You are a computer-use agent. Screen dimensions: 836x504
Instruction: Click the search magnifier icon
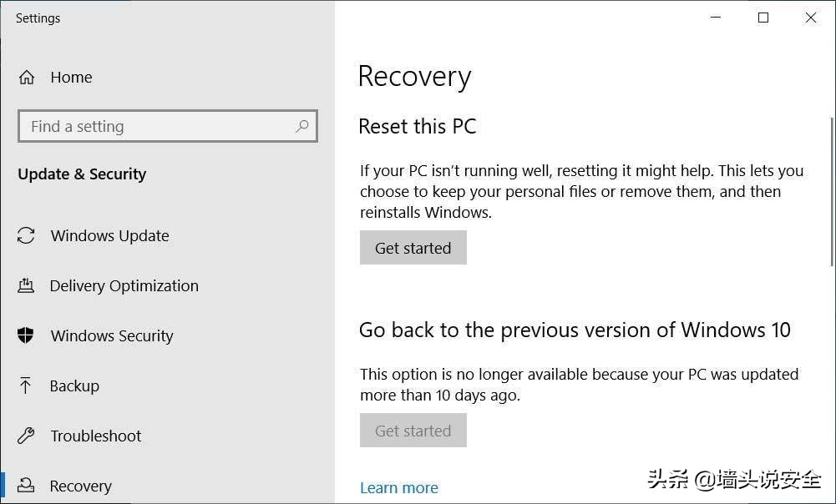(302, 126)
